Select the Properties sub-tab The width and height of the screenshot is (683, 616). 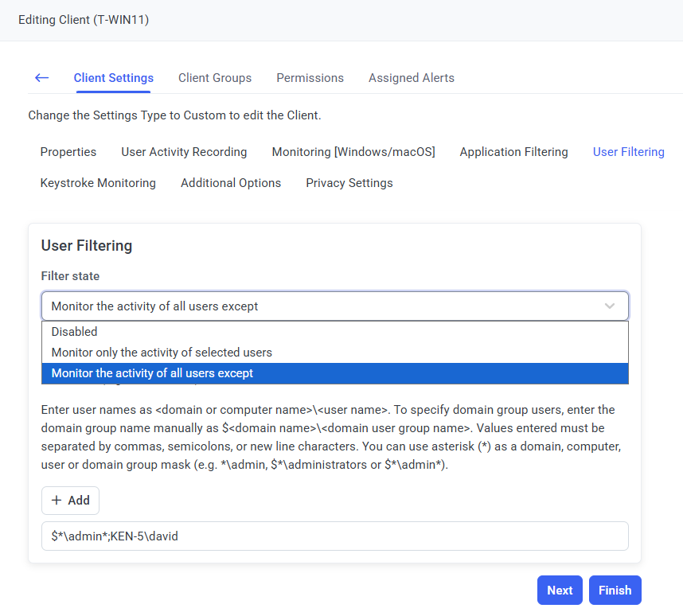coord(68,152)
